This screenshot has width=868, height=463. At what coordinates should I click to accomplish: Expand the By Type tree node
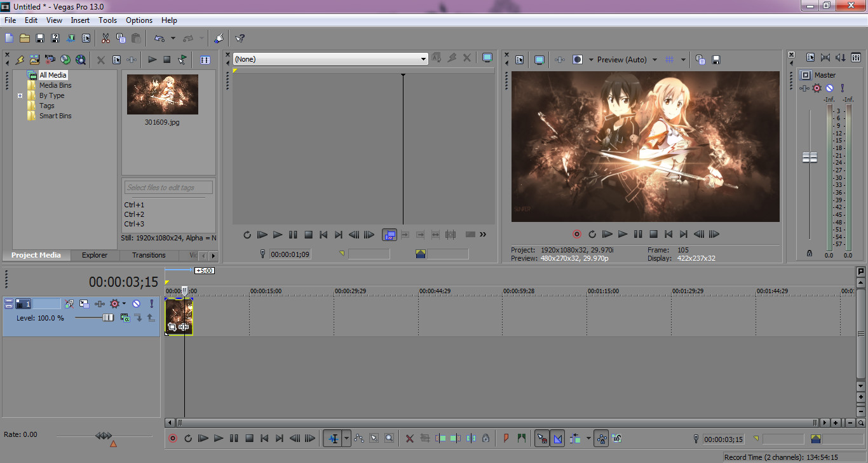coord(20,95)
